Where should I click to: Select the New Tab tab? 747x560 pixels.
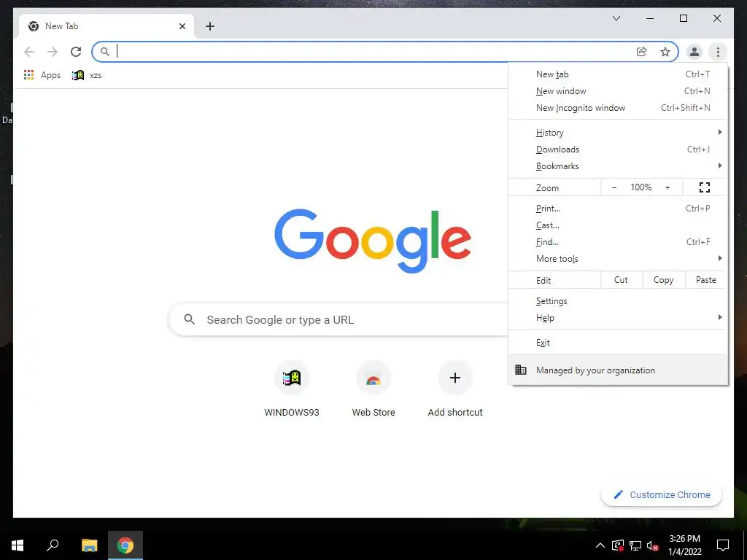coord(107,26)
